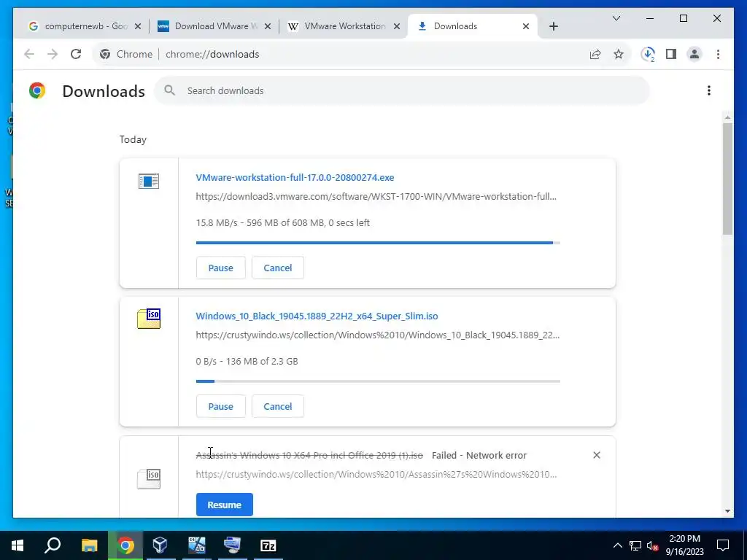The width and height of the screenshot is (747, 560).
Task: Select the Downloads tab
Action: pyautogui.click(x=473, y=26)
